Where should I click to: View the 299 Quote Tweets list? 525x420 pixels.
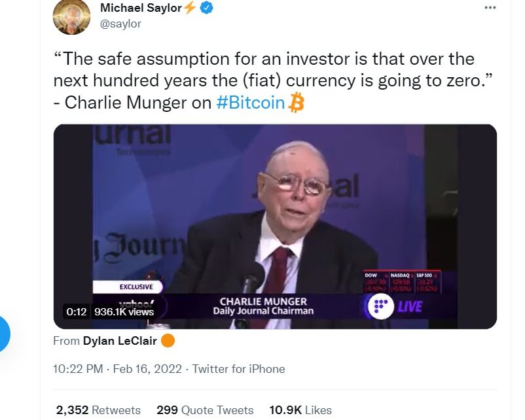pos(205,410)
